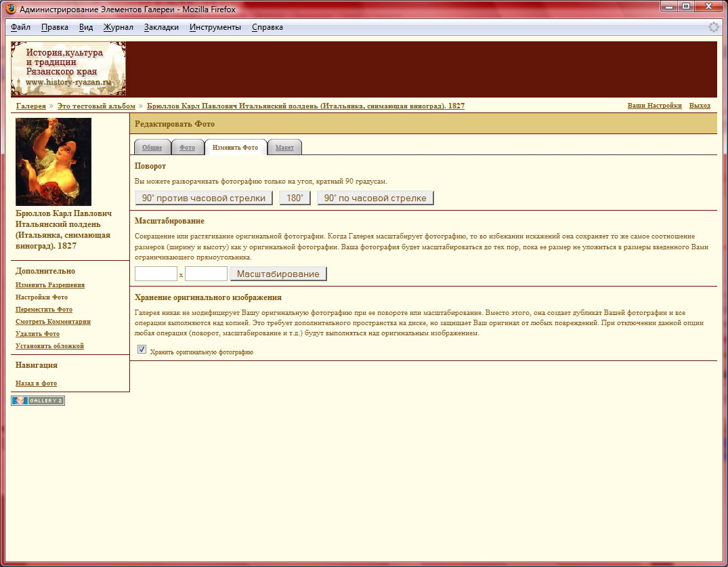Click the 'Хранение оригинального изображения' heading
The image size is (728, 567).
[x=208, y=297]
